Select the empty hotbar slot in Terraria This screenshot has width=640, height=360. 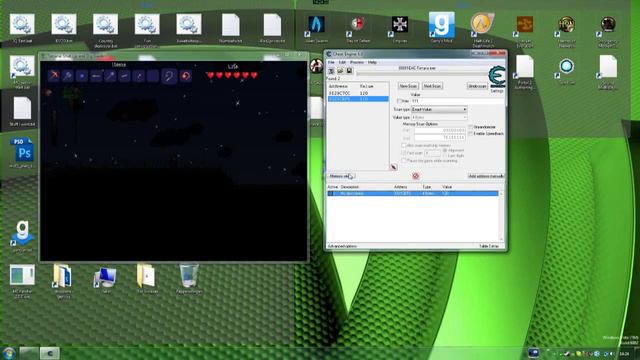click(153, 76)
